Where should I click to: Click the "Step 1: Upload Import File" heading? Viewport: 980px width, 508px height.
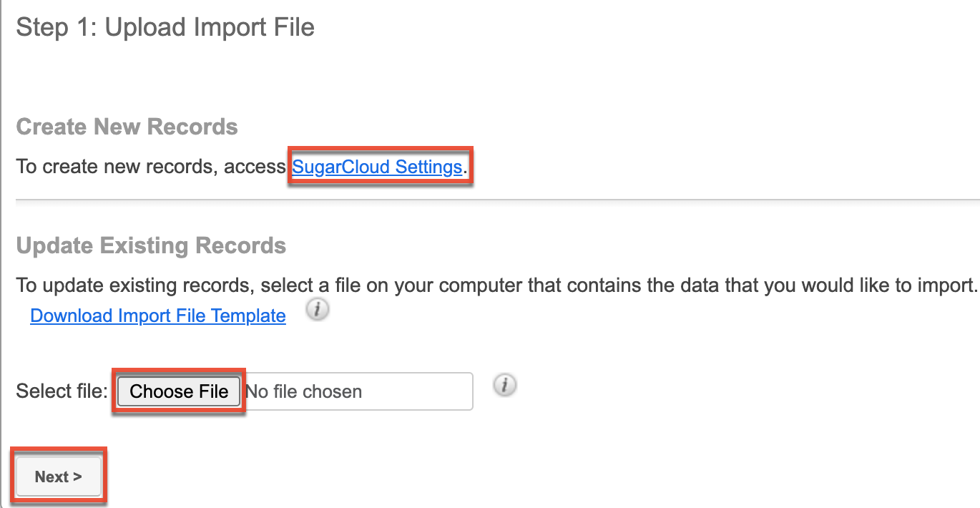[x=165, y=27]
